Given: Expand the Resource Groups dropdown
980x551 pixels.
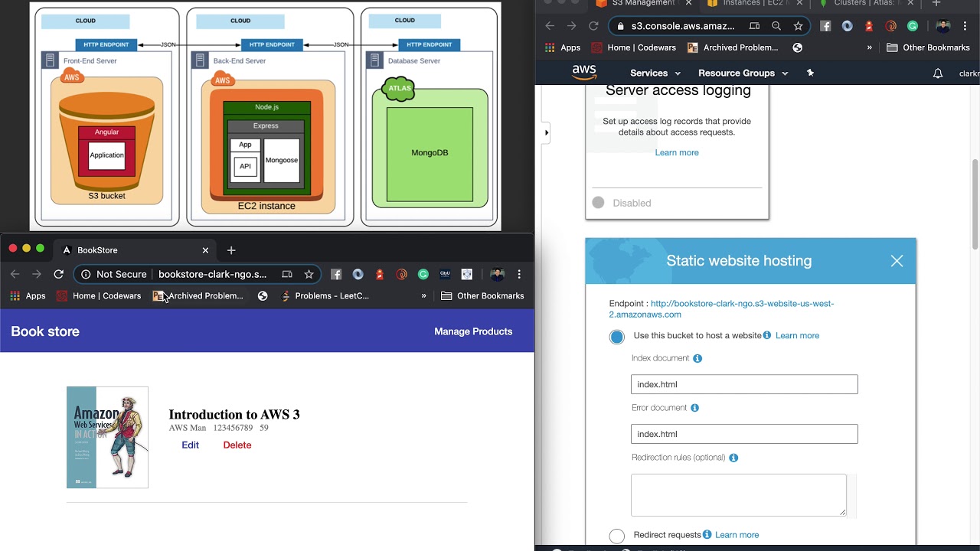Looking at the screenshot, I should coord(743,73).
